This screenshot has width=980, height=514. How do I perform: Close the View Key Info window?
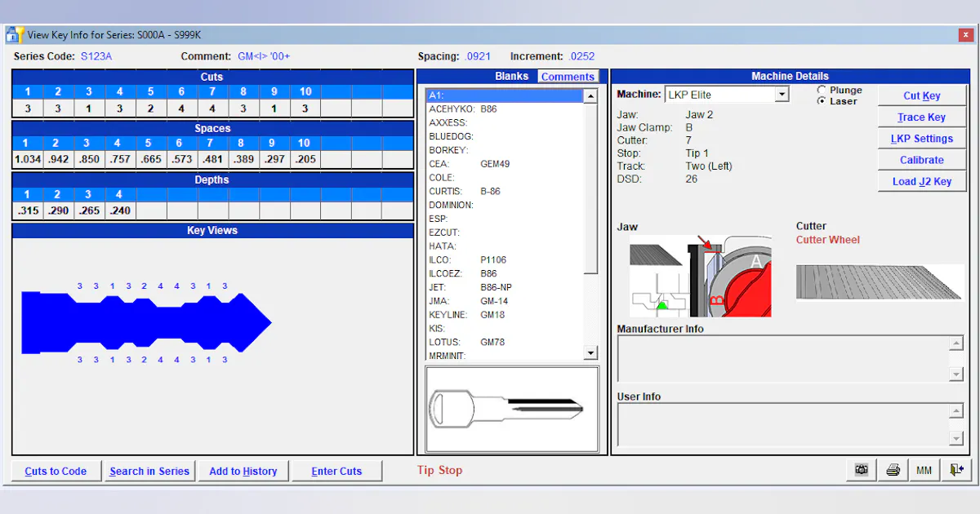[964, 35]
